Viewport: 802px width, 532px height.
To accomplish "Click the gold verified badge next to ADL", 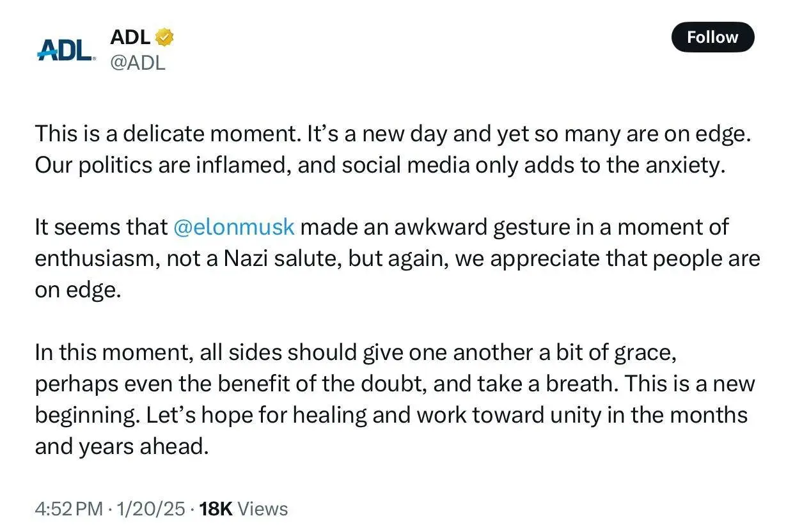I will tap(165, 38).
